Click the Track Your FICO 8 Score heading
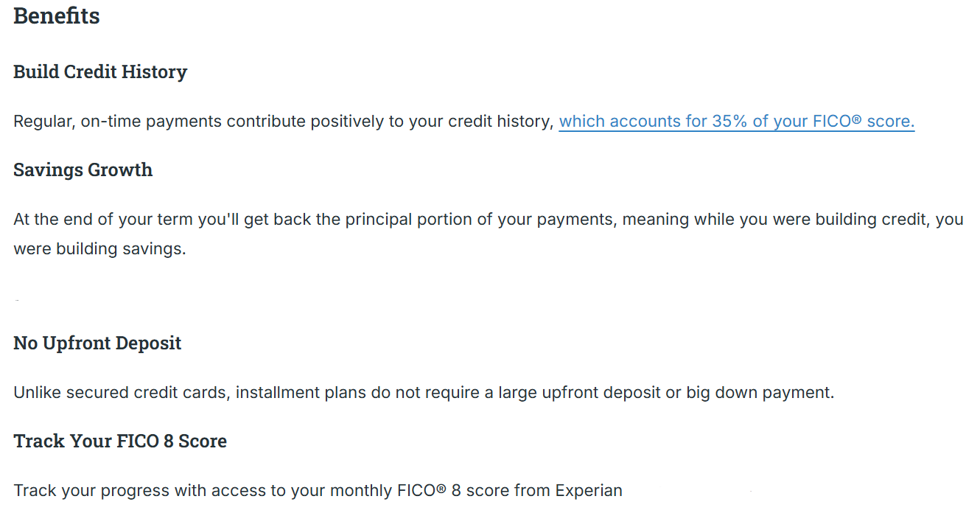Screen dimensions: 980x527 click(x=120, y=442)
